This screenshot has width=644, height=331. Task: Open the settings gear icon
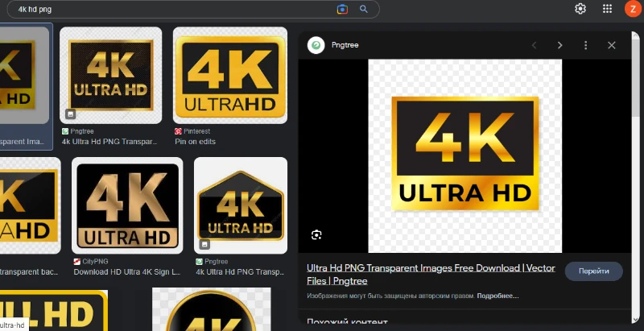coord(580,9)
